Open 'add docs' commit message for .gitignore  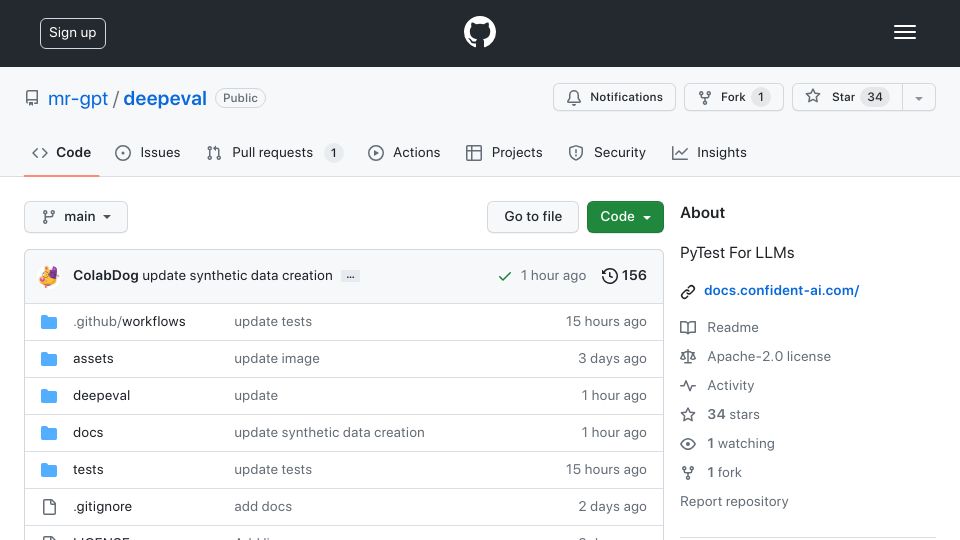263,506
